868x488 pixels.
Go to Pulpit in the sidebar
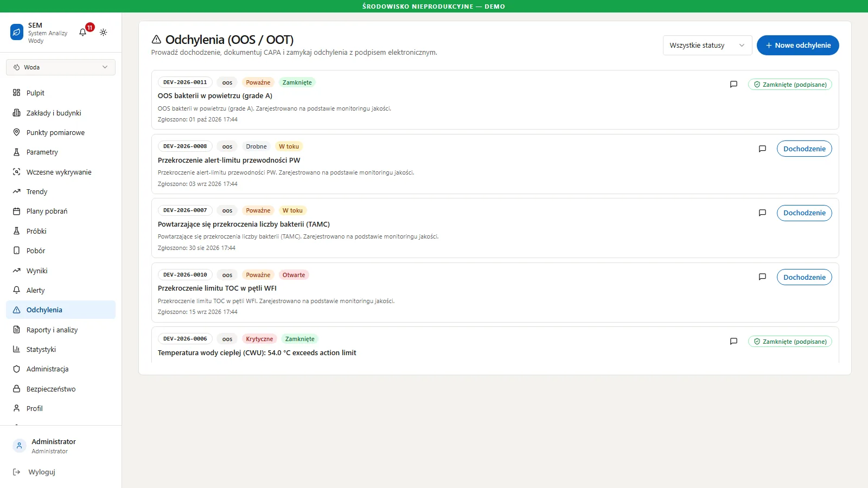pyautogui.click(x=61, y=93)
